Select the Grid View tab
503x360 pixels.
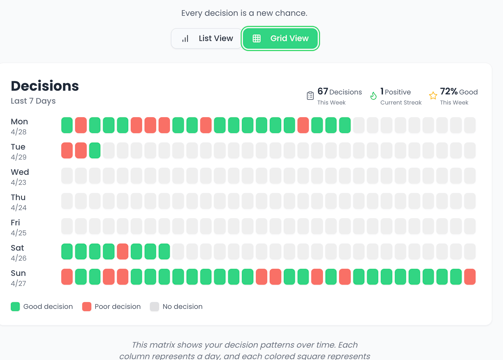pyautogui.click(x=280, y=39)
